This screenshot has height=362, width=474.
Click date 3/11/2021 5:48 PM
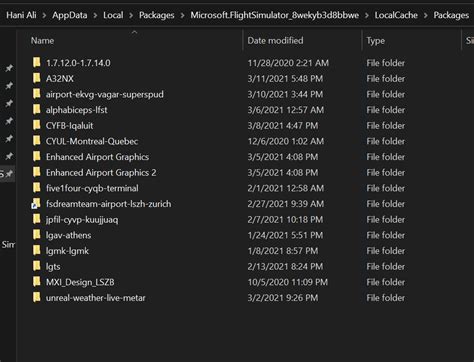coord(285,78)
